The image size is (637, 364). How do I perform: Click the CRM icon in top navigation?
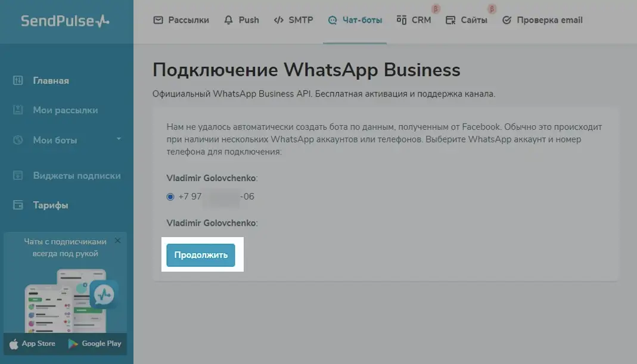point(402,20)
